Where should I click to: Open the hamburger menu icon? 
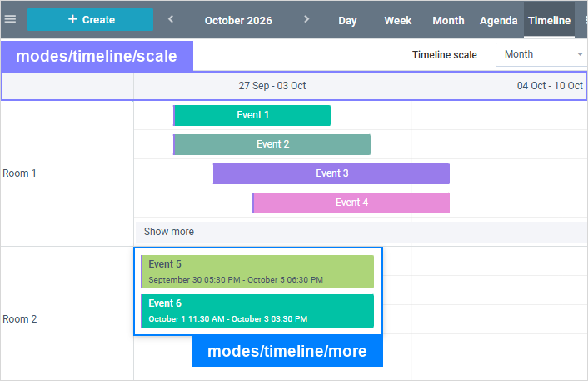tap(10, 19)
